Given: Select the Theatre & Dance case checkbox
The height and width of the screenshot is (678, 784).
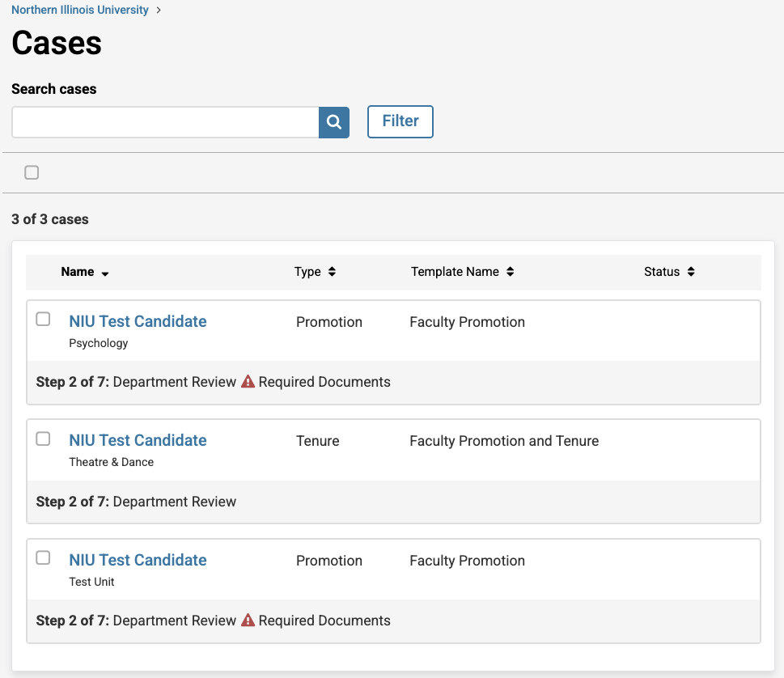Looking at the screenshot, I should (x=44, y=439).
